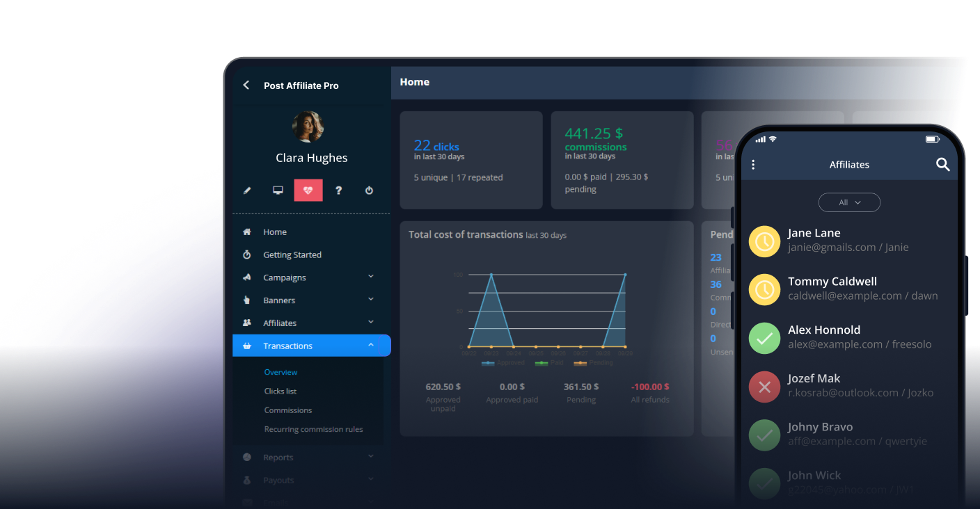Click the Transactions shopping bag icon

click(x=248, y=345)
